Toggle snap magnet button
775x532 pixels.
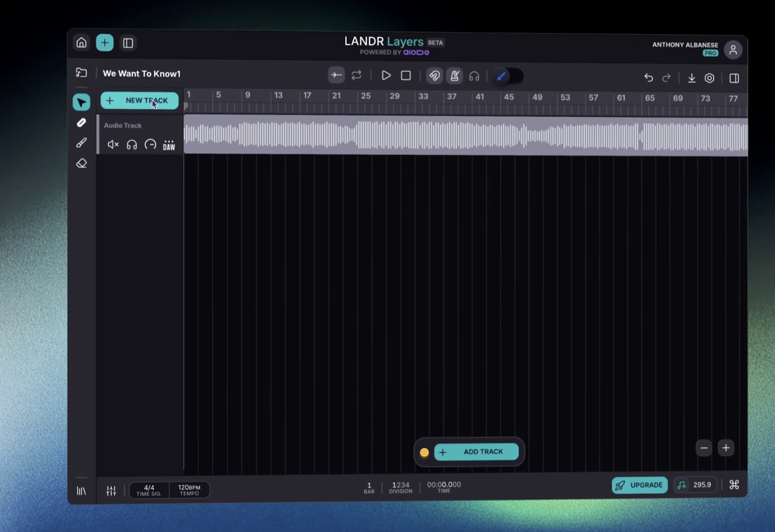435,76
